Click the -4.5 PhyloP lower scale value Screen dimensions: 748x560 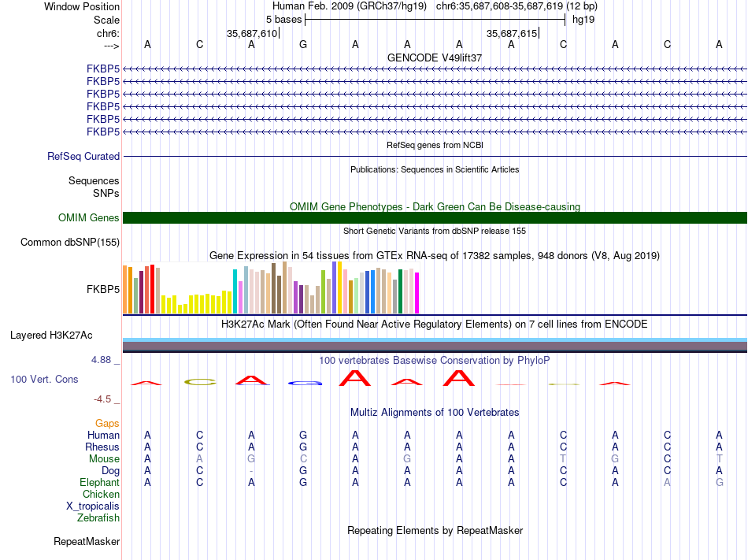[102, 399]
